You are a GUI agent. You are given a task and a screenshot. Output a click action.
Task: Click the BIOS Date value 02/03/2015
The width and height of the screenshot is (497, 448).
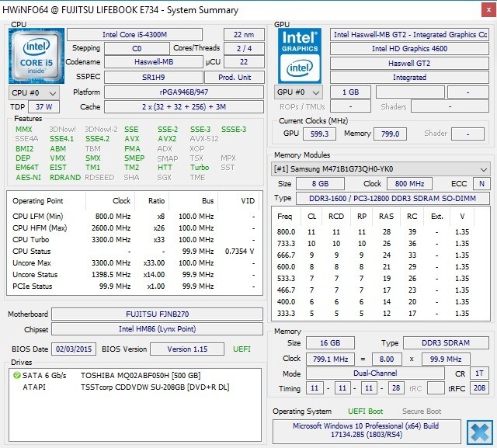pos(74,349)
